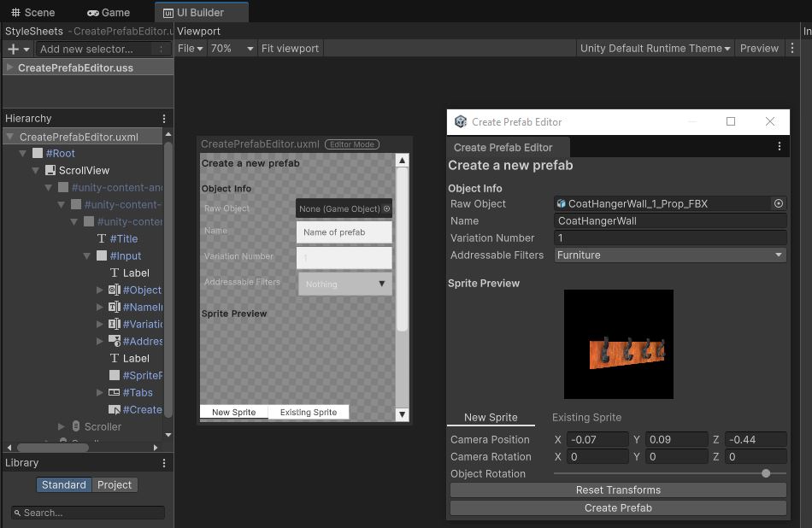Click the Camera Position X input field
Screen dimensions: 812x528
tap(597, 440)
